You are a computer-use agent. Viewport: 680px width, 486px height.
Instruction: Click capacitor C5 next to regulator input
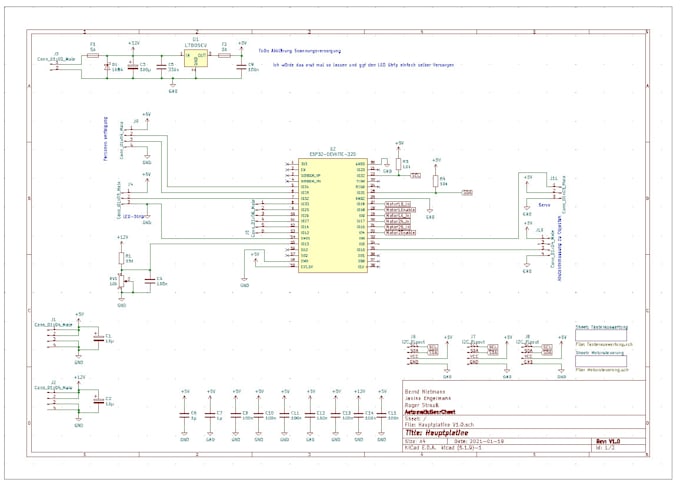pyautogui.click(x=162, y=67)
